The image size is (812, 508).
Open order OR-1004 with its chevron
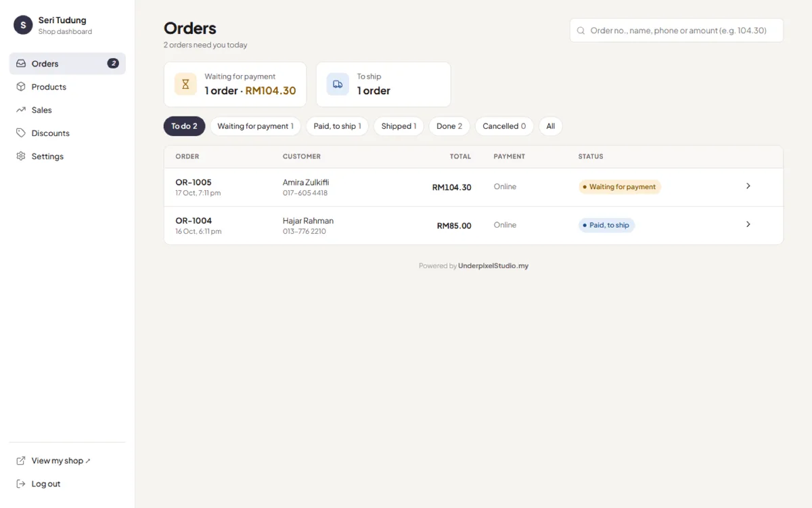click(x=748, y=224)
